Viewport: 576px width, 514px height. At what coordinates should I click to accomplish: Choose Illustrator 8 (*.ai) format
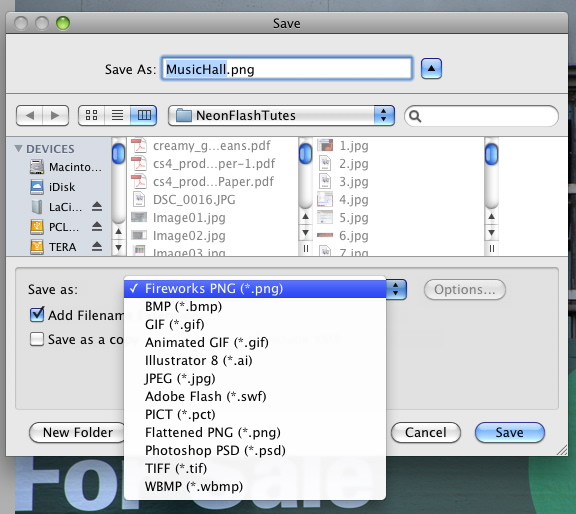(255, 360)
